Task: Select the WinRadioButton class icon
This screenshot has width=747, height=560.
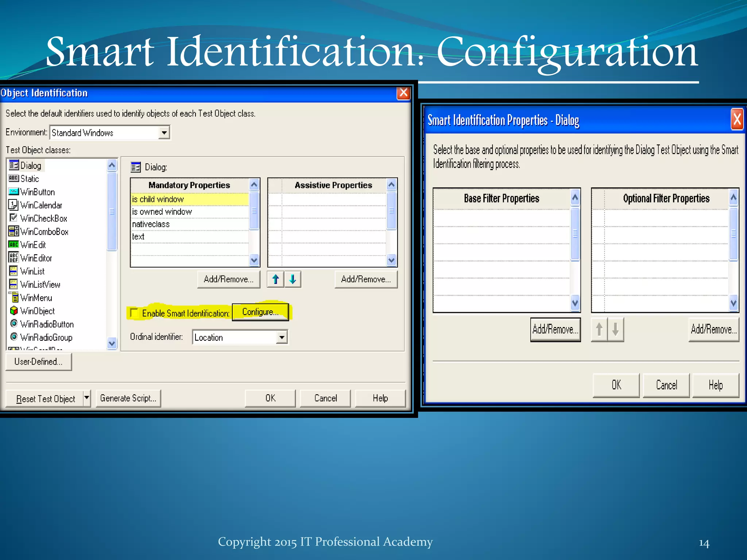Action: (14, 323)
